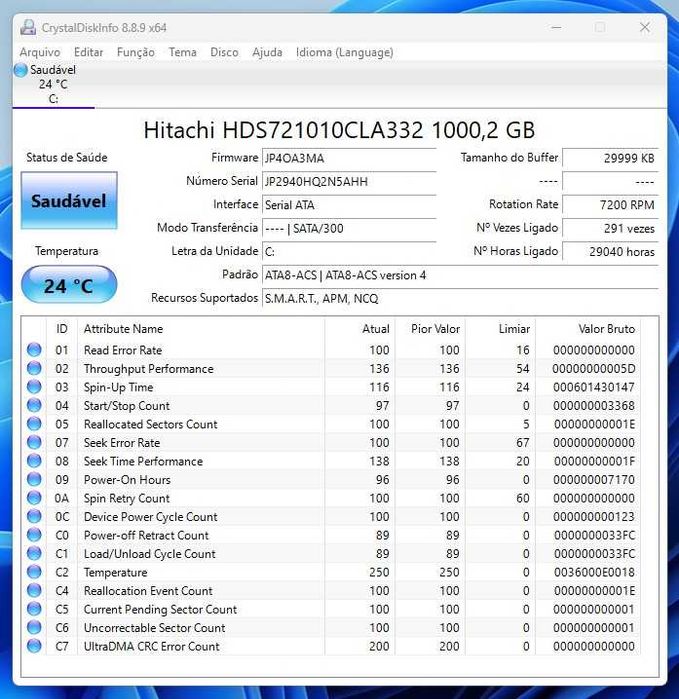Click the status orb for Read Error Rate

click(34, 350)
